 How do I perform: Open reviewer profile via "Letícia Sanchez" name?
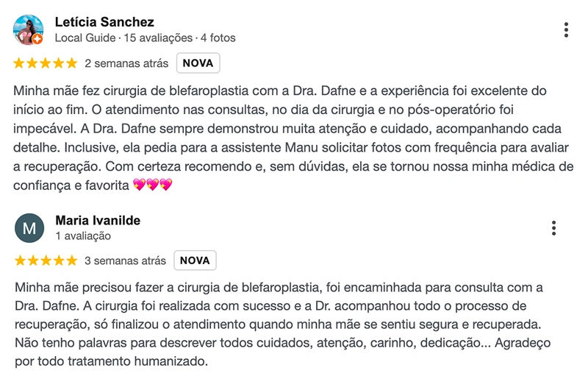(x=104, y=22)
